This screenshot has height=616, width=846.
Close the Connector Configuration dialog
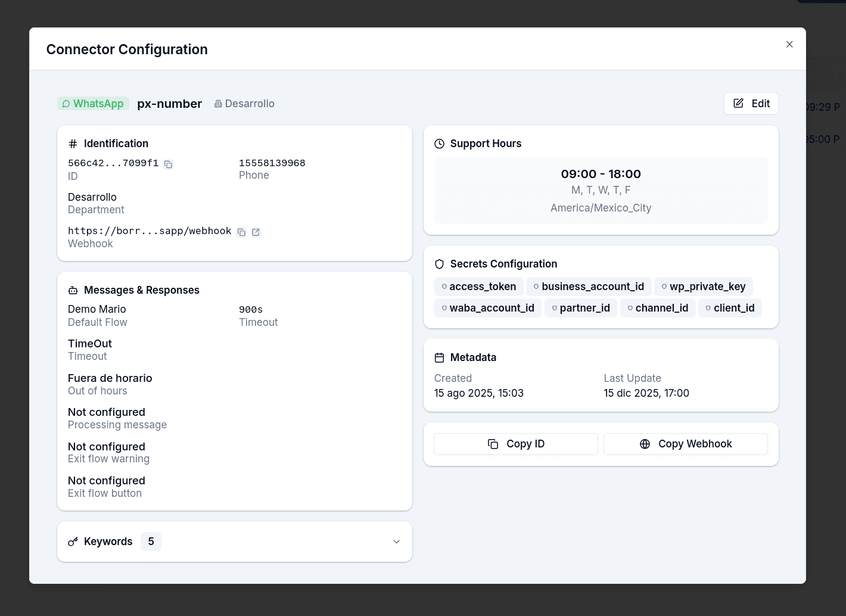789,44
